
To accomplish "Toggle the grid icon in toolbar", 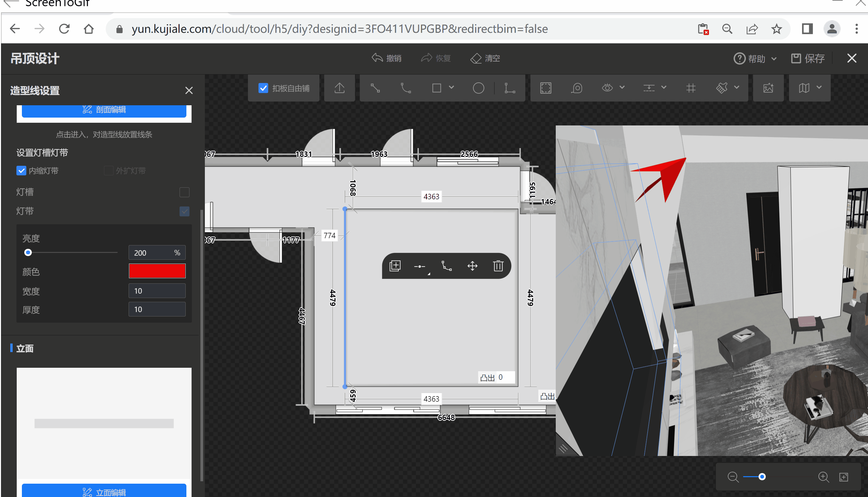I will click(691, 88).
